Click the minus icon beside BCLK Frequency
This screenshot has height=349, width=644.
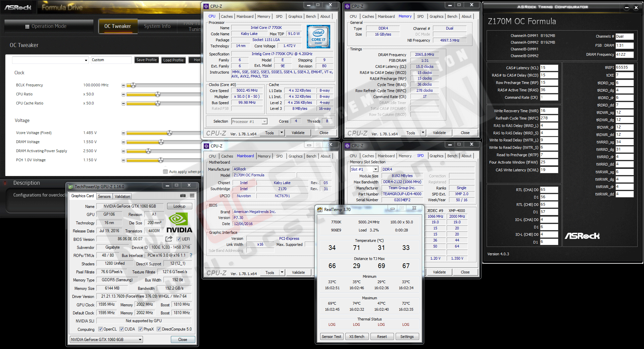[x=123, y=85]
